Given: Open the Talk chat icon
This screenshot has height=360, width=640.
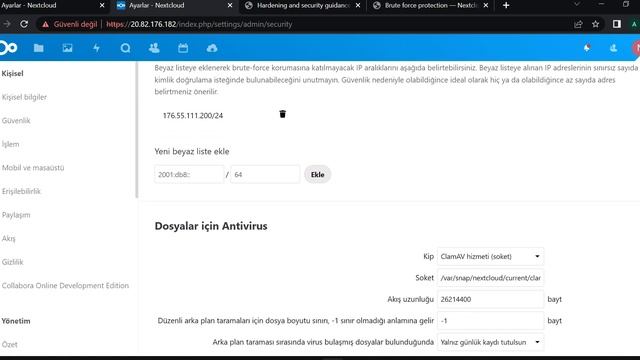Looking at the screenshot, I should click(x=125, y=48).
